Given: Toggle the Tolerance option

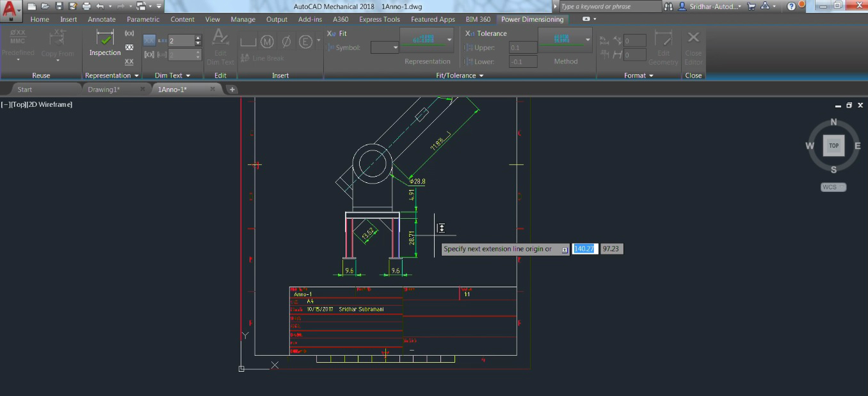Looking at the screenshot, I should click(485, 33).
